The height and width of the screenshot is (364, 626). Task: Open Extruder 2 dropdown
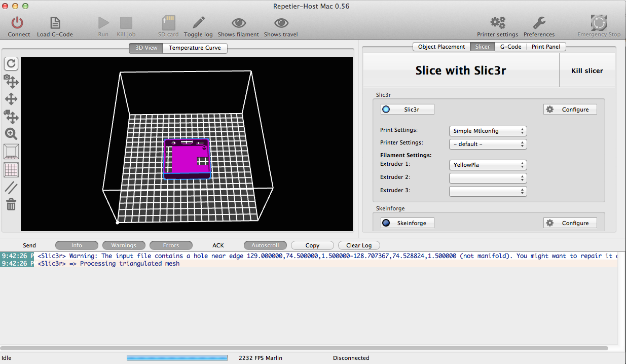point(488,178)
